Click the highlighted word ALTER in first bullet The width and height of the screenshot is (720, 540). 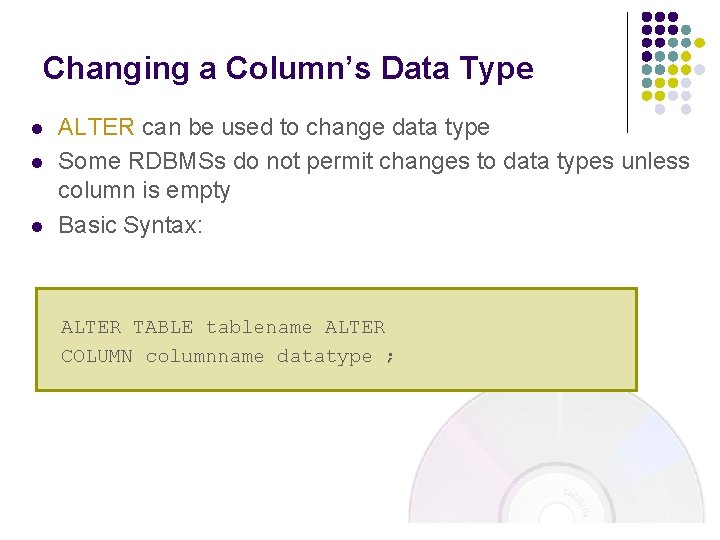point(96,127)
